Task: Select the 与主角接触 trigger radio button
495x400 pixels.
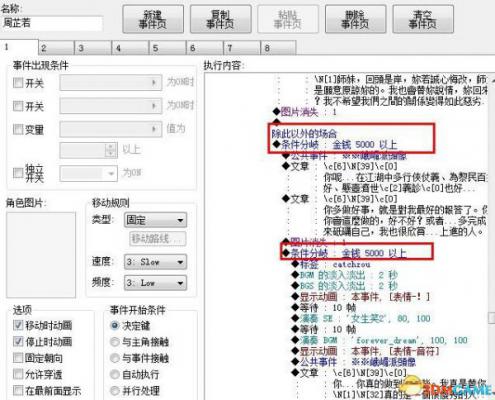Action: point(114,341)
